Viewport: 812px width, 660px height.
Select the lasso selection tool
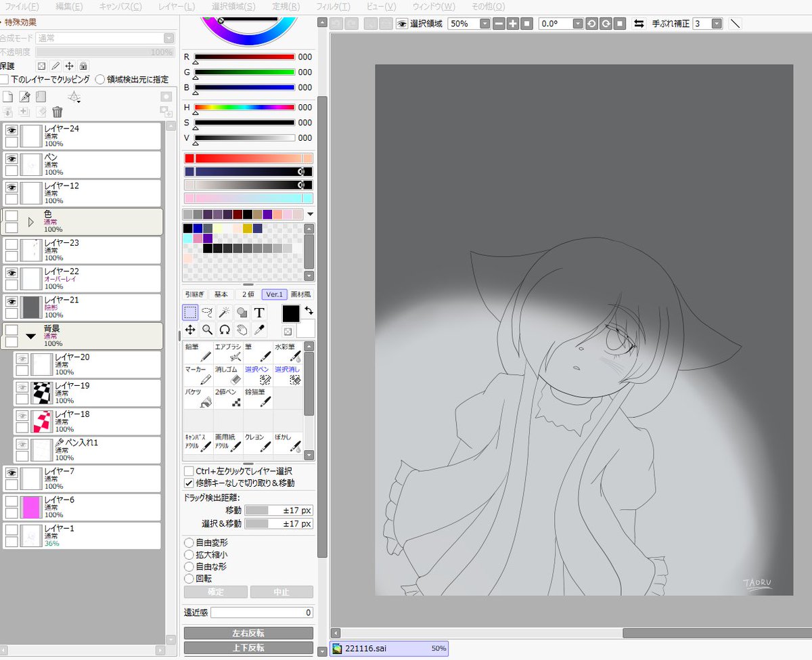208,312
